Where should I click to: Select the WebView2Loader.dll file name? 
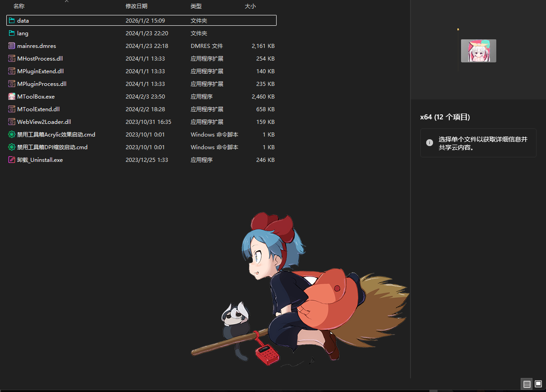click(x=44, y=122)
